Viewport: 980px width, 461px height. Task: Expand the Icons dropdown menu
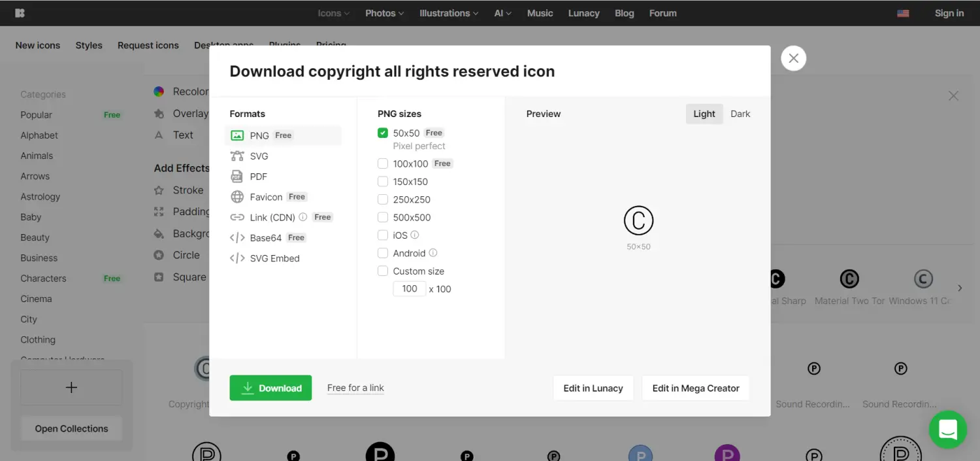coord(334,13)
